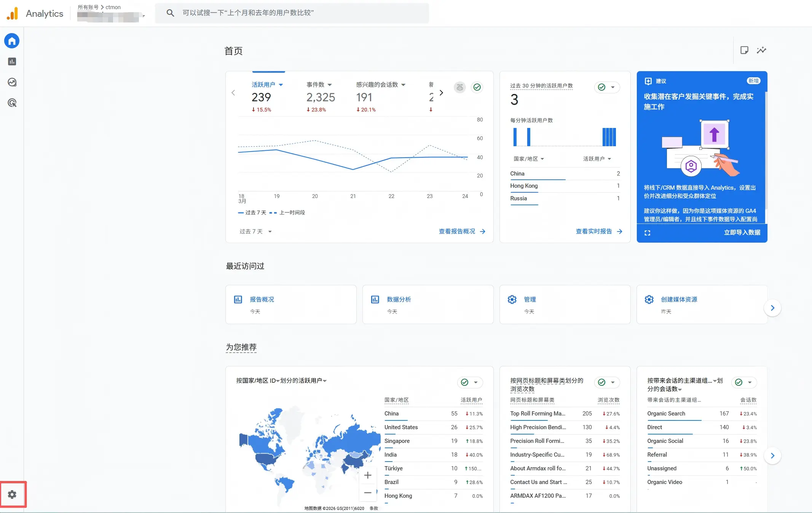812x513 pixels.
Task: Open the 数据分析 recent card
Action: click(428, 305)
